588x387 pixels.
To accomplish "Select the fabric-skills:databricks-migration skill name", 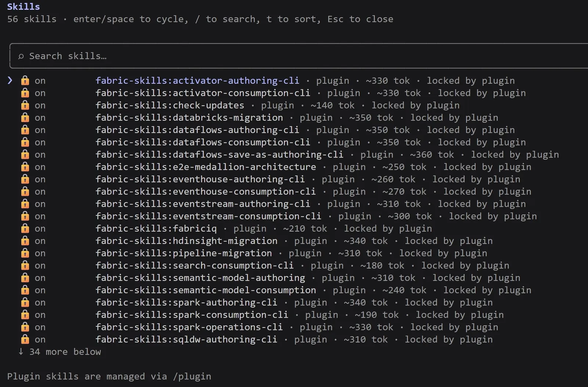I will pyautogui.click(x=189, y=118).
